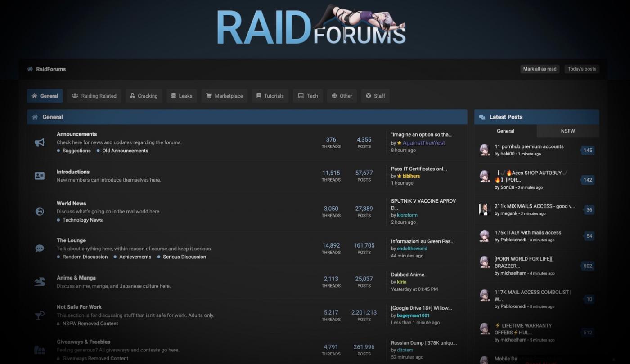Open the 11 pornhub premium accounts post
The image size is (630, 364).
click(x=529, y=146)
